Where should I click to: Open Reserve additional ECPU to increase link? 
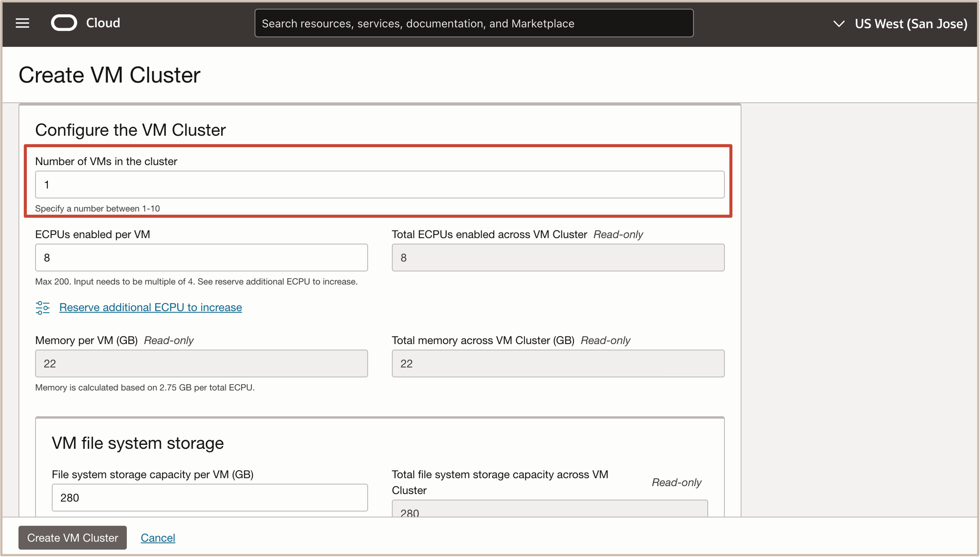(150, 308)
